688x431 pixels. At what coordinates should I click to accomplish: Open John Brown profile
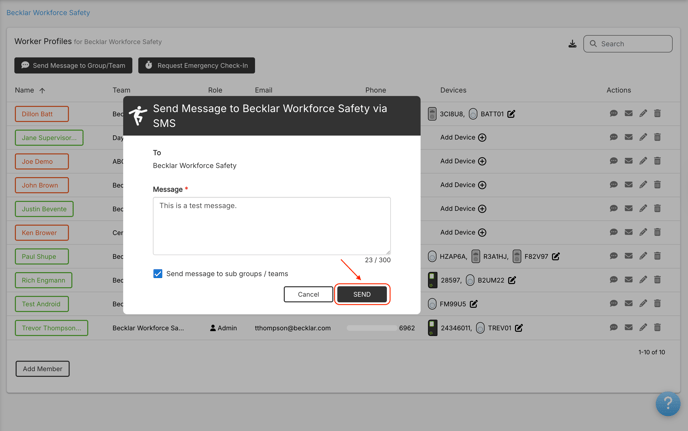42,185
